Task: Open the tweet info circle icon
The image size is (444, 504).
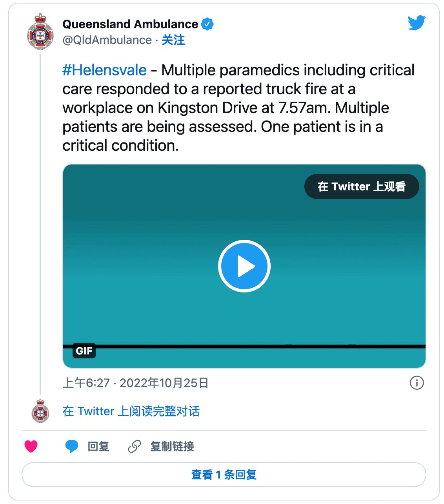Action: click(417, 382)
